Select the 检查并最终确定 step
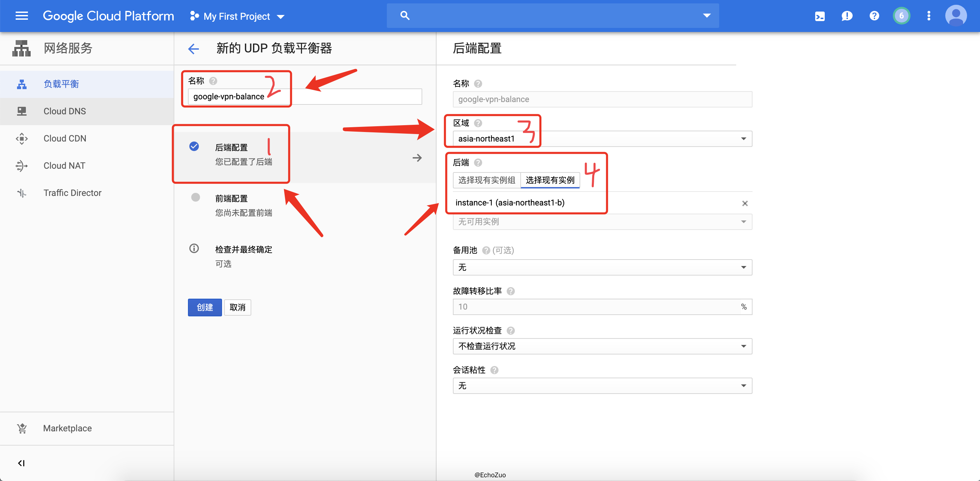The height and width of the screenshot is (481, 980). 304,256
